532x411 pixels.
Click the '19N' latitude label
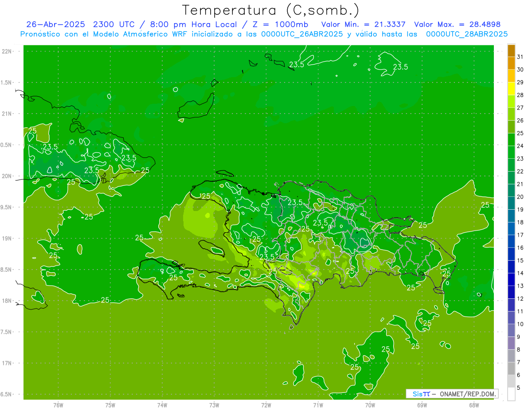point(7,238)
